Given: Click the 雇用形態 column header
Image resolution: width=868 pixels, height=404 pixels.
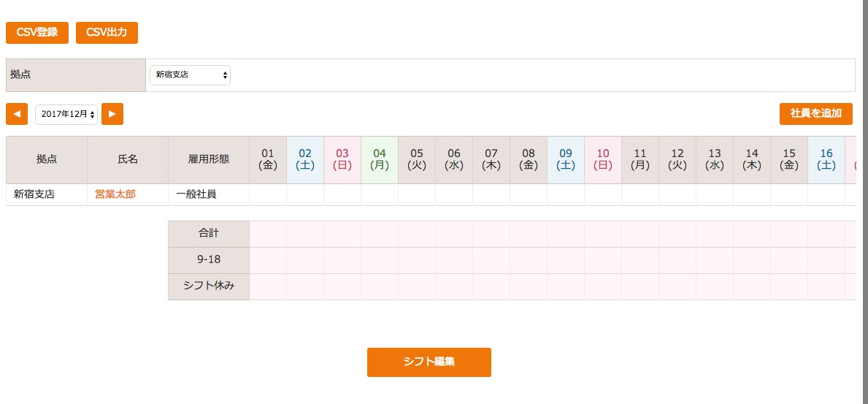Looking at the screenshot, I should [x=209, y=159].
